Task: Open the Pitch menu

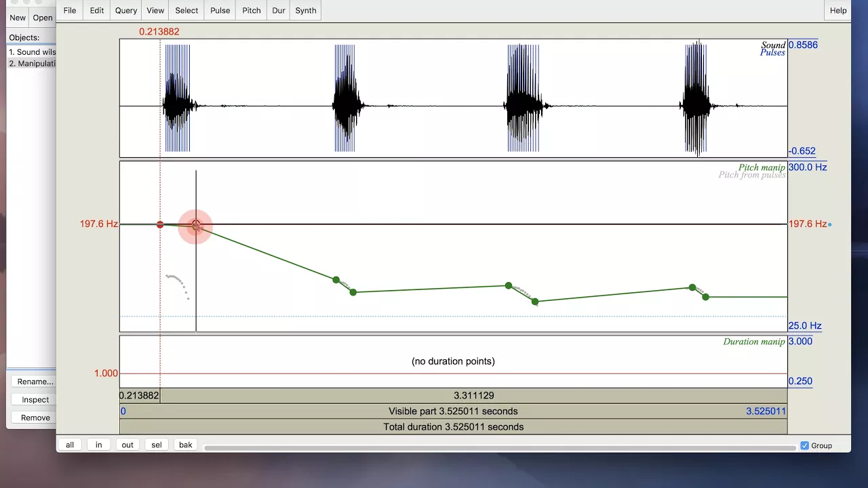Action: point(252,10)
